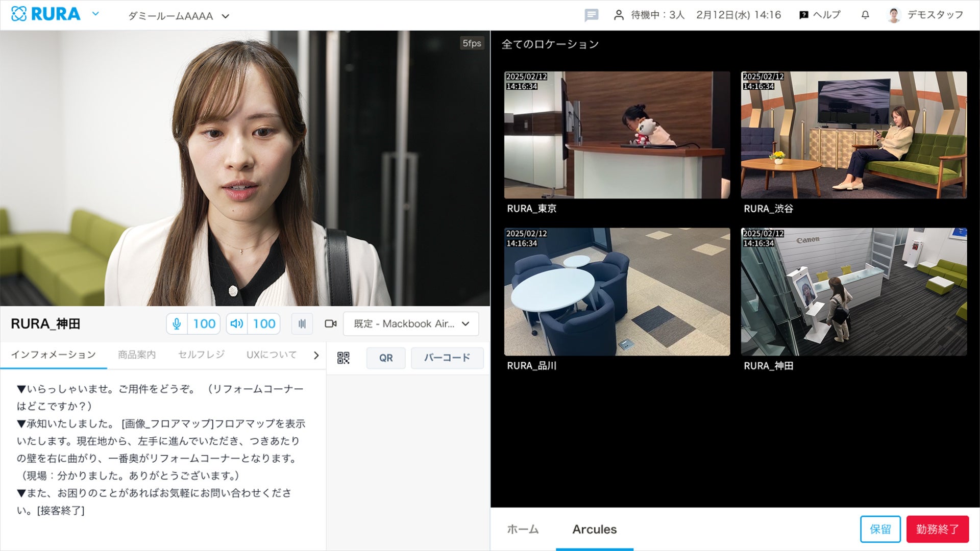Toggle the speaker volume off

[237, 324]
